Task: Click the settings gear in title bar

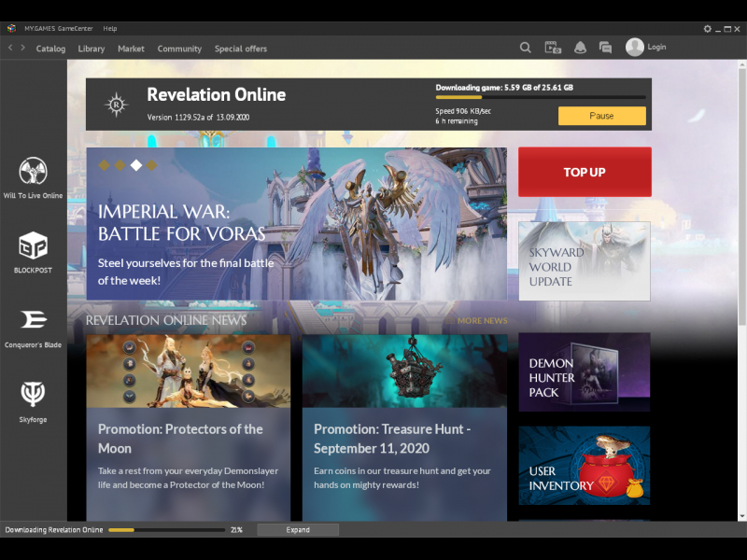Action: 707,29
